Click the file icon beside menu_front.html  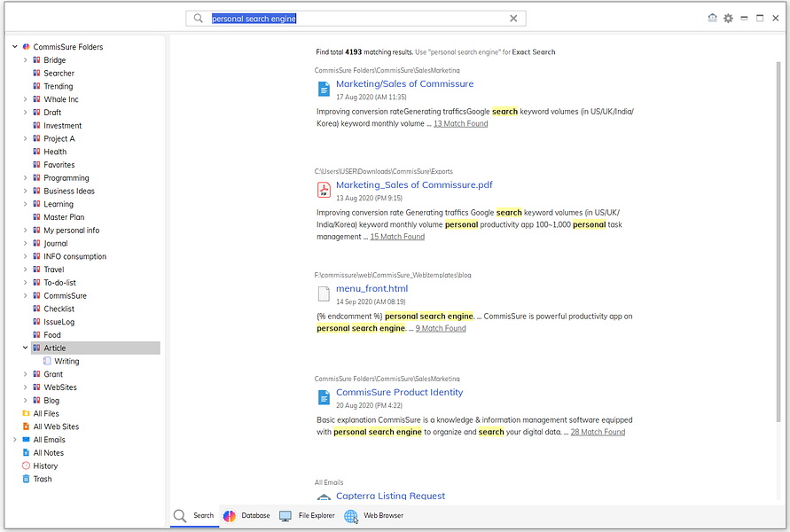pos(324,293)
